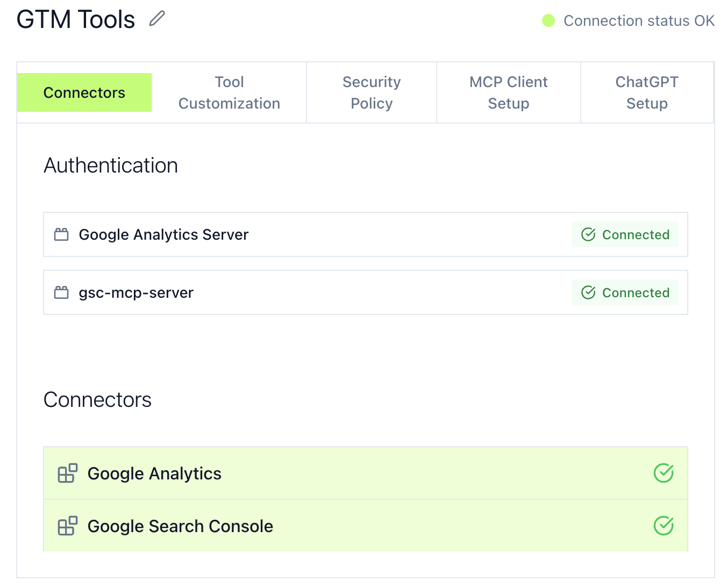The width and height of the screenshot is (727, 588).
Task: Click the green checkmark circle on Google Analytics row
Action: (x=664, y=473)
